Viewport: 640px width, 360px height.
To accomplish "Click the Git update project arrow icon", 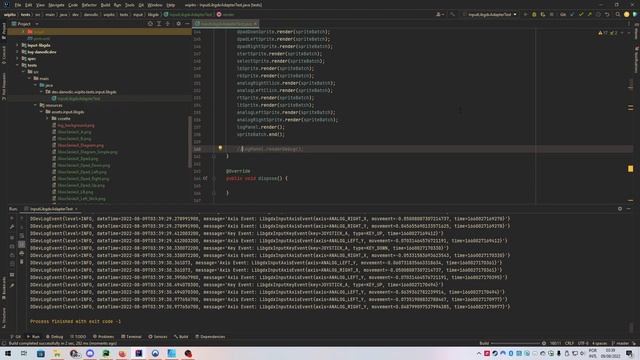I will point(572,14).
